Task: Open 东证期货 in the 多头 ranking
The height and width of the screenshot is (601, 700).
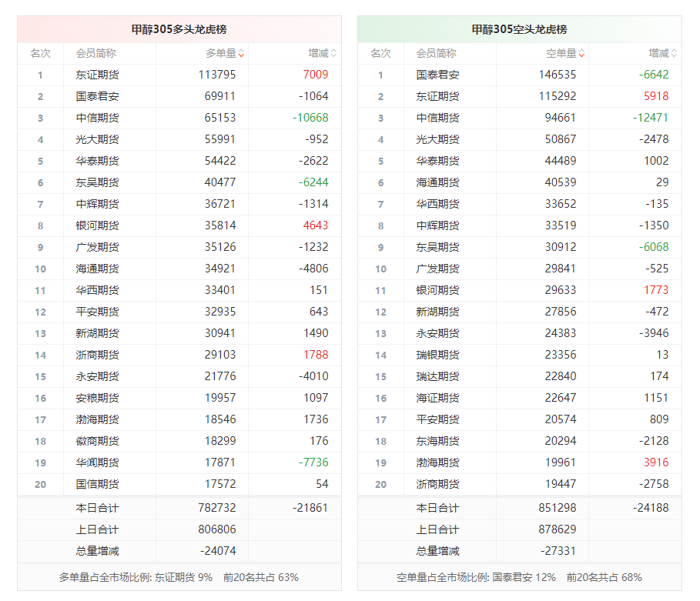Action: click(x=97, y=75)
